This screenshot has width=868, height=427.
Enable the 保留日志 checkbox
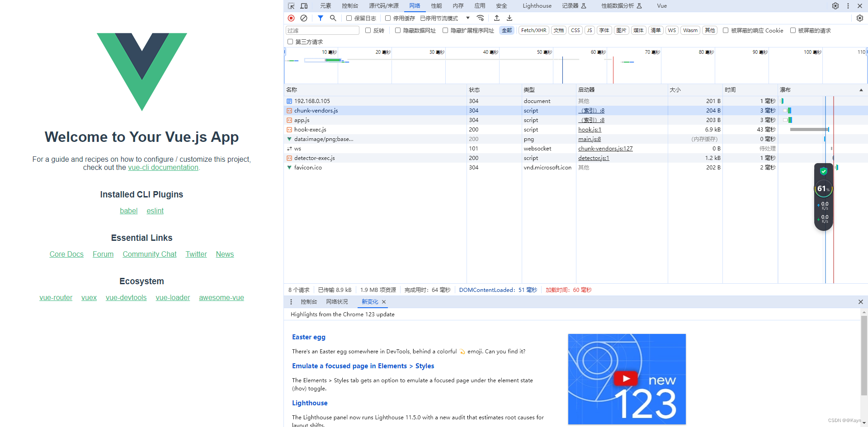[349, 18]
